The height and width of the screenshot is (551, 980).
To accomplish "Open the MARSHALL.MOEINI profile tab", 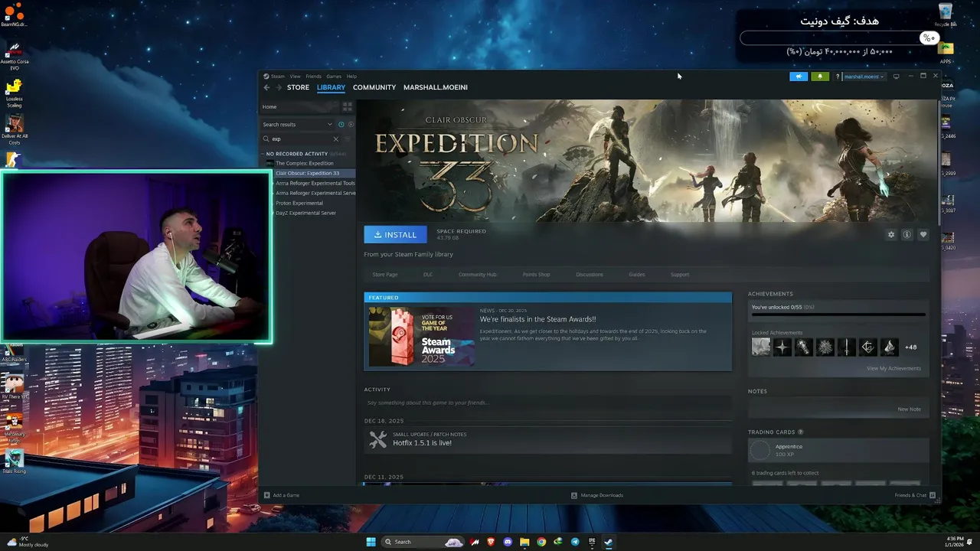I will [436, 87].
